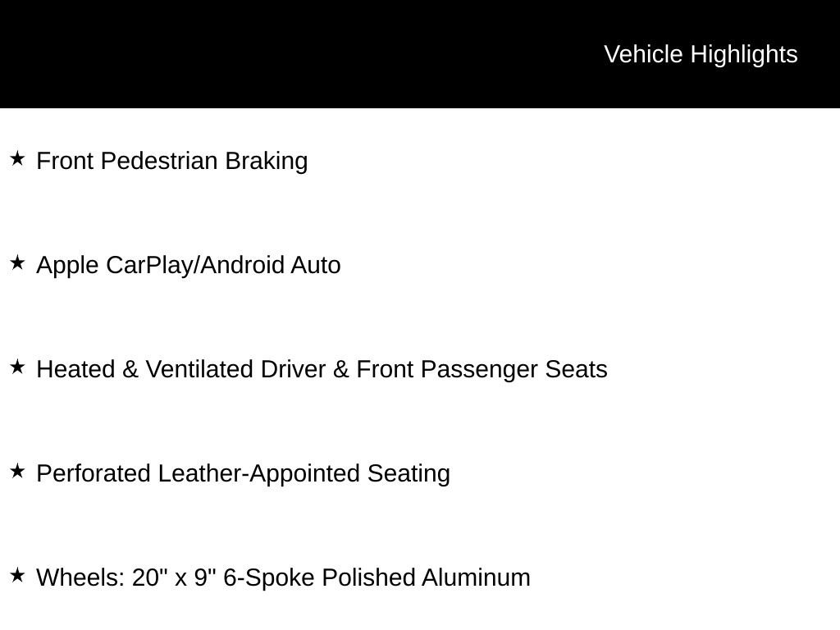The height and width of the screenshot is (630, 840).
Task: Click the star beside the Wheels item
Action: pyautogui.click(x=17, y=575)
